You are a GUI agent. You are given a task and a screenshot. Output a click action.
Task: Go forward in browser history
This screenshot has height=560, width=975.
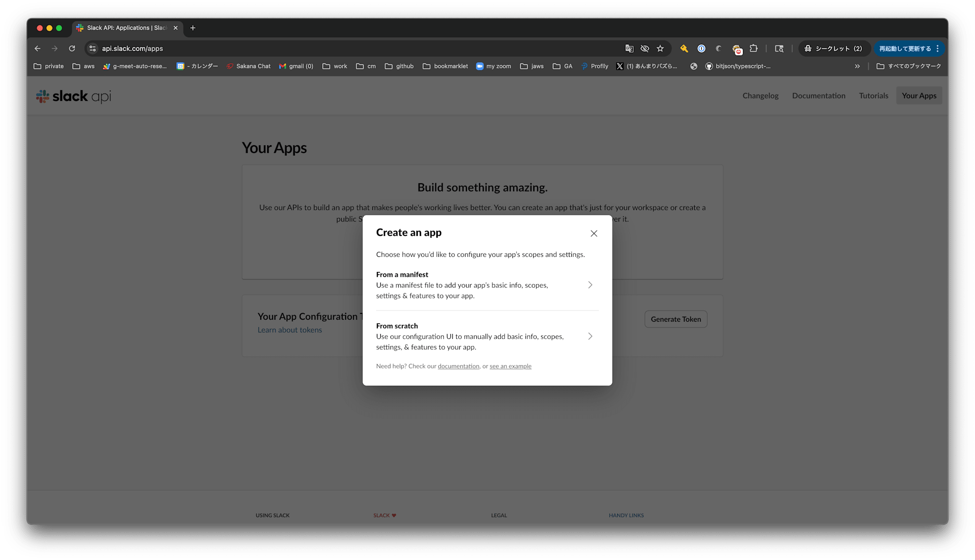point(55,48)
